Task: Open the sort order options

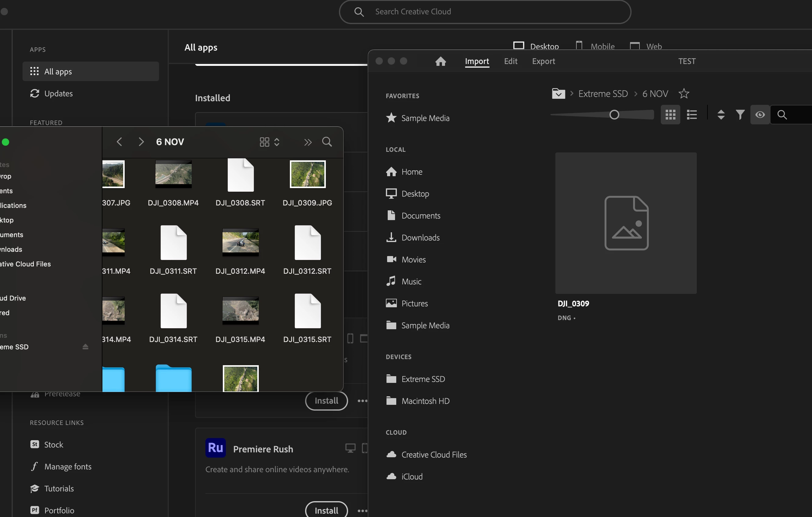Action: coord(721,115)
